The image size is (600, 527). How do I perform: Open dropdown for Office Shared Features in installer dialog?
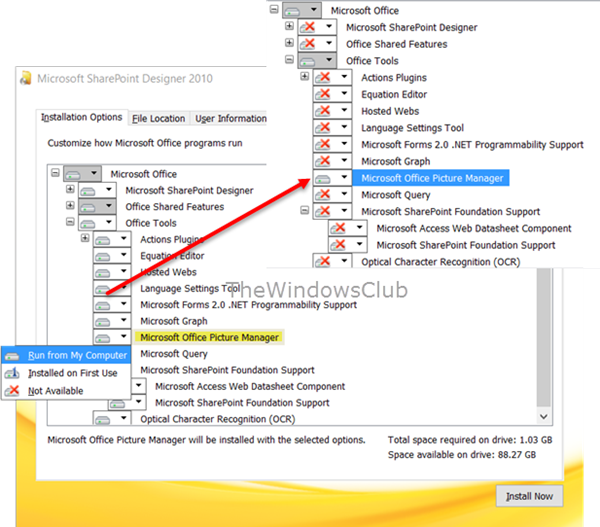(x=109, y=206)
